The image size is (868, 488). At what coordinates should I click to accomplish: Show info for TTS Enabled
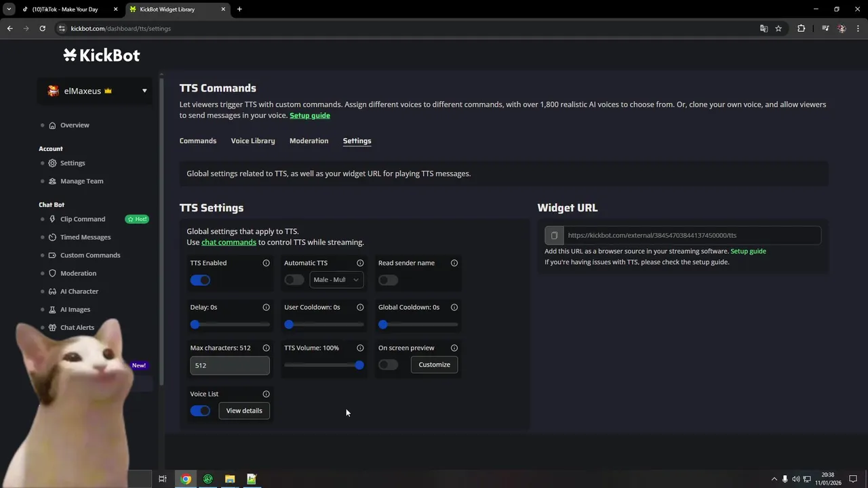pyautogui.click(x=266, y=263)
